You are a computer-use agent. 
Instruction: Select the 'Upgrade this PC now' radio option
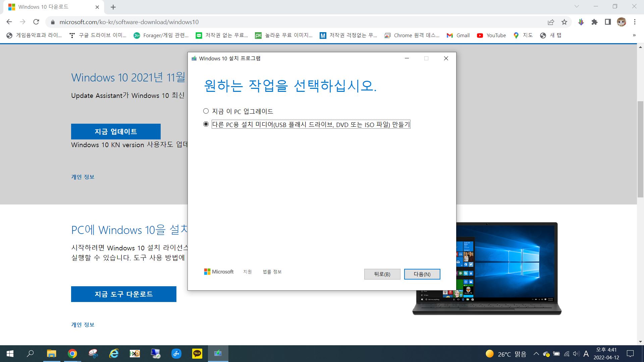tap(206, 111)
